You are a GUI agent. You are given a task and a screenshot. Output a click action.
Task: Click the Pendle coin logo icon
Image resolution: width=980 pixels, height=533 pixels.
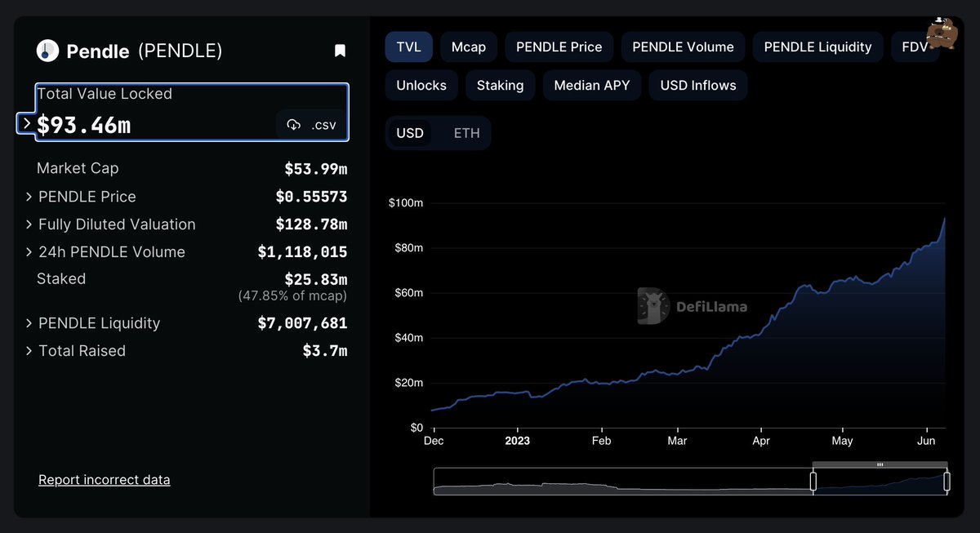coord(47,50)
